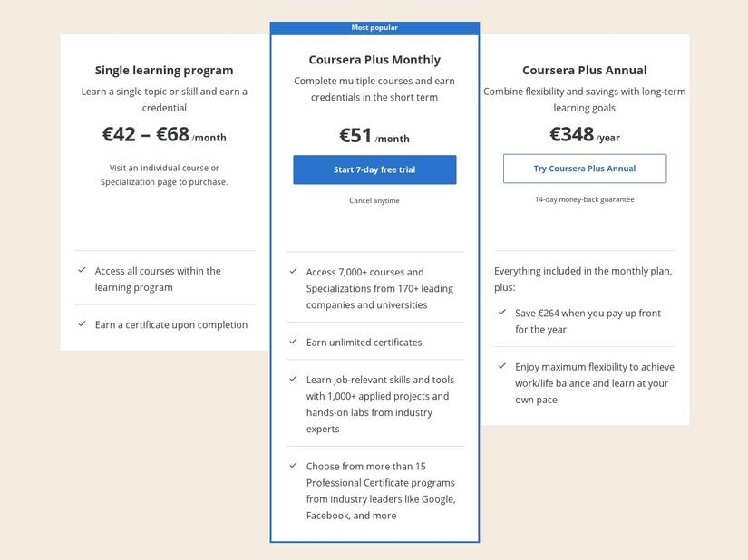
Task: Click the checkmark beside "Choose from more than 15"
Action: pos(292,466)
